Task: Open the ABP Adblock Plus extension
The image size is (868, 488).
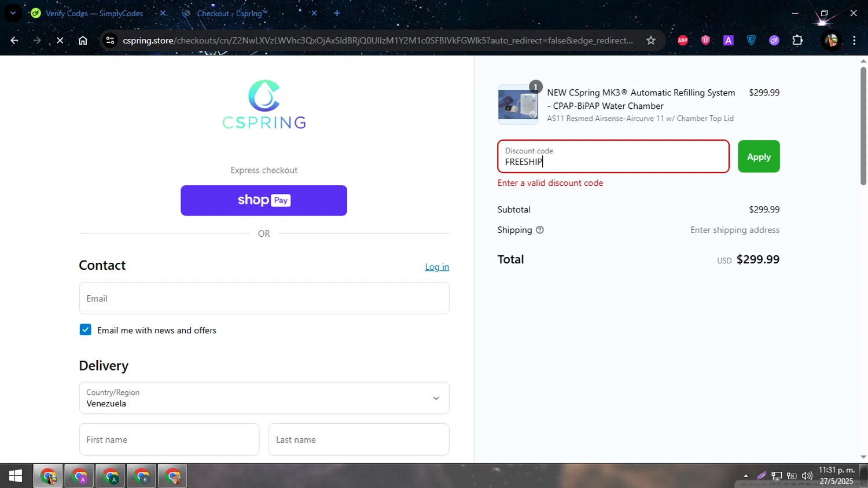Action: [x=683, y=41]
